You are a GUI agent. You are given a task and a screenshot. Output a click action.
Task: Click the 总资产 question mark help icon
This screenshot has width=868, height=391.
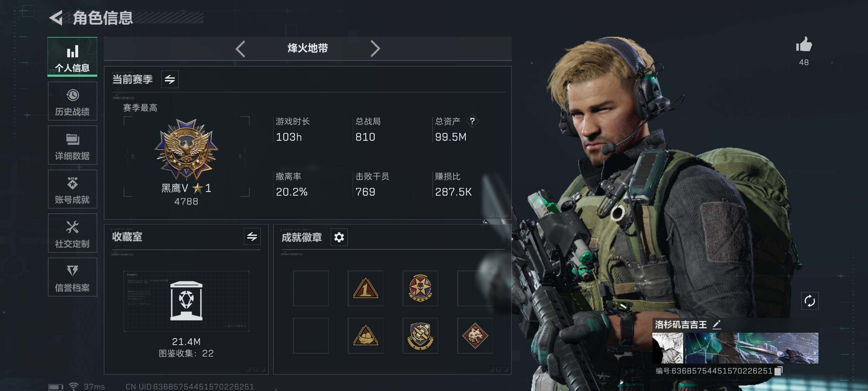[472, 121]
